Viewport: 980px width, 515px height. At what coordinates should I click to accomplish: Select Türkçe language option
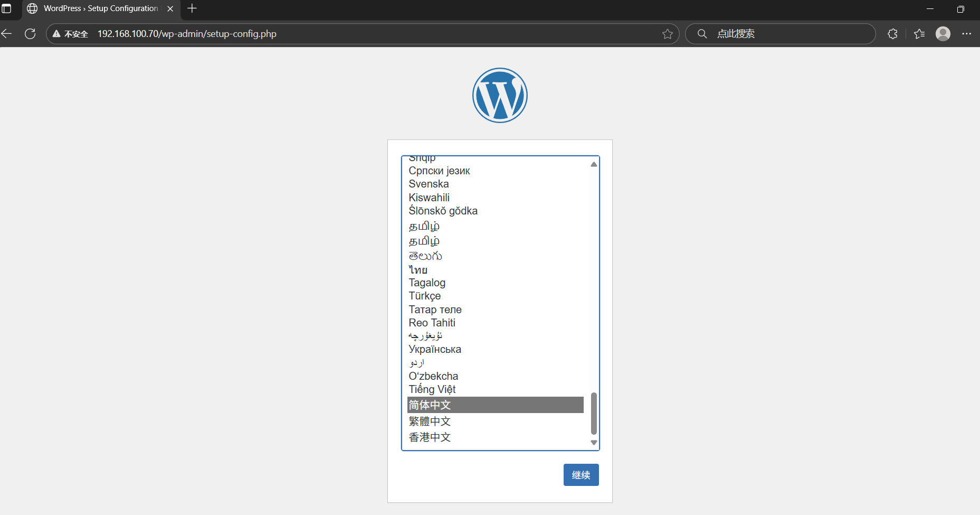point(496,296)
